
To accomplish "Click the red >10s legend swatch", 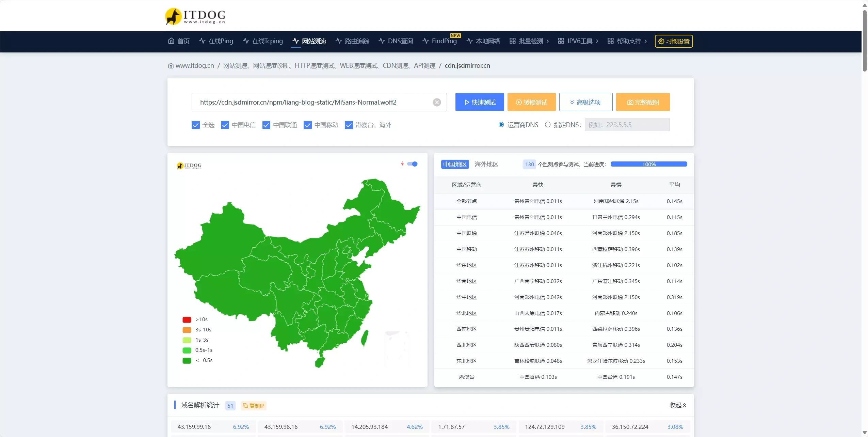I will (187, 319).
